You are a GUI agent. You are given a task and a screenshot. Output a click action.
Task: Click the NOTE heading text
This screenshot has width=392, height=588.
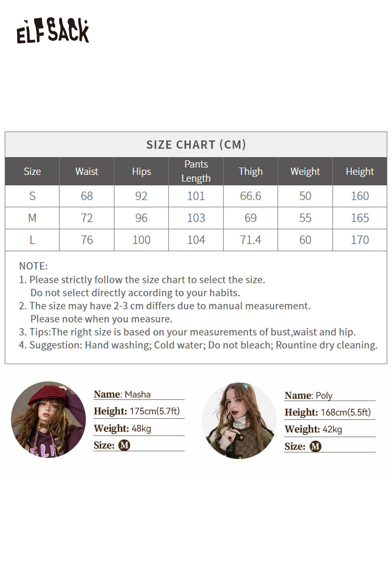pyautogui.click(x=33, y=266)
